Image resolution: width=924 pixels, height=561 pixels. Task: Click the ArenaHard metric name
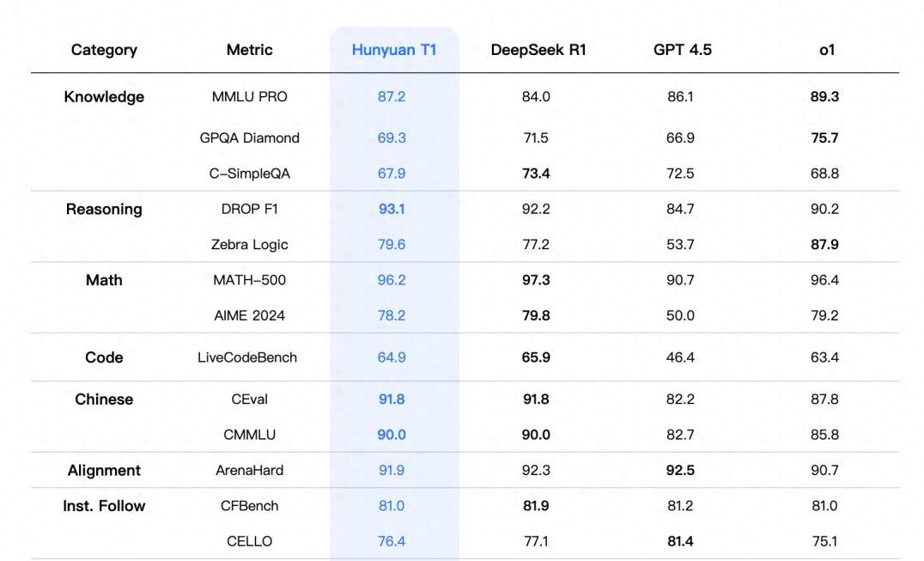[249, 471]
